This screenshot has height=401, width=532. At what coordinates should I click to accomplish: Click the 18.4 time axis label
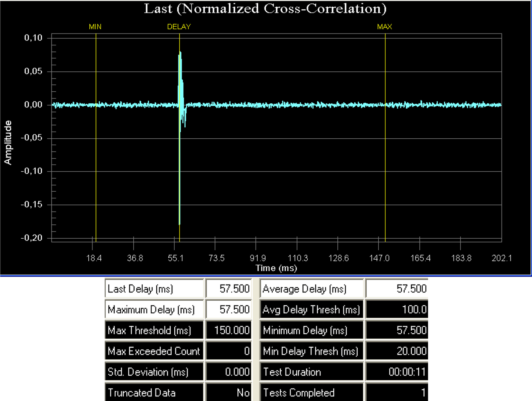click(x=94, y=258)
